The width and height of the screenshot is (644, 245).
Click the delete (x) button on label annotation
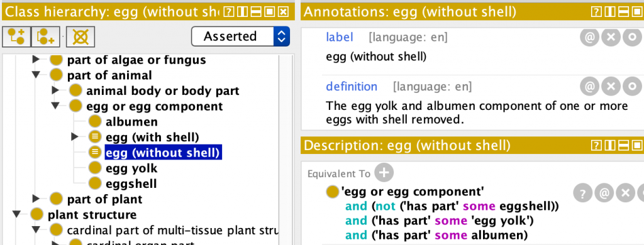point(611,38)
